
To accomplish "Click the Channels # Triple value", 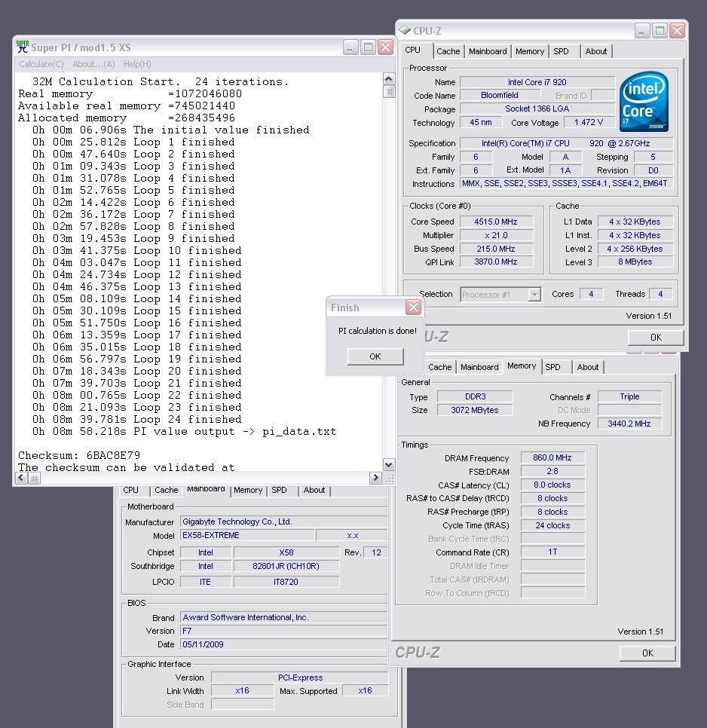I will coord(629,396).
